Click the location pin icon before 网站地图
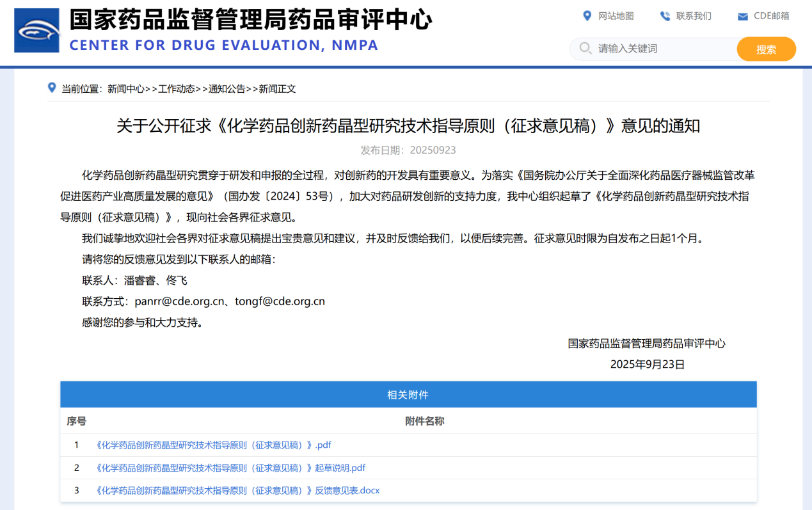Screen dimensions: 812x510 click(585, 16)
